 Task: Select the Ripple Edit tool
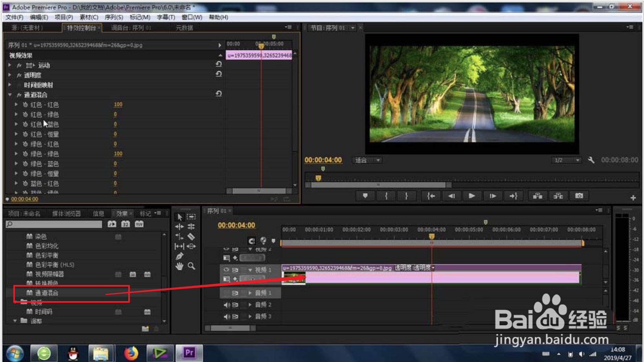[x=179, y=227]
